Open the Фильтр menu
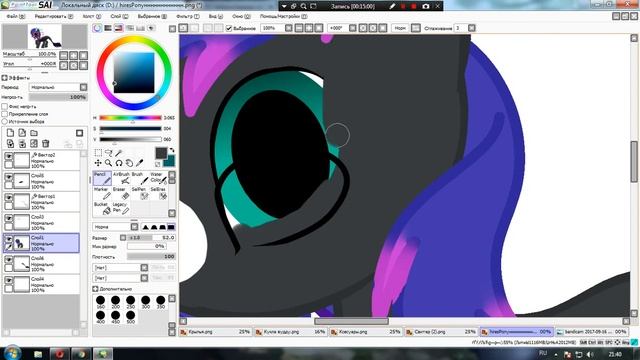The image size is (640, 360). point(187,16)
